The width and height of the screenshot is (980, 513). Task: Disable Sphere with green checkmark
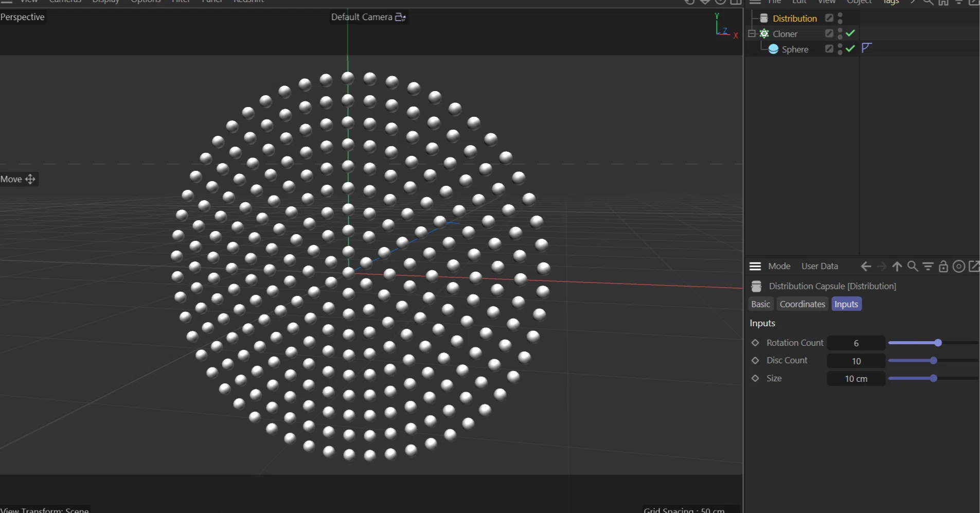(x=850, y=48)
